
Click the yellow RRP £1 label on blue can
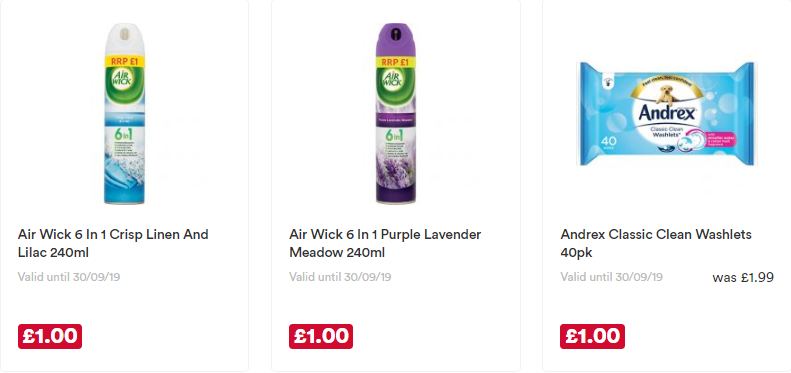124,62
